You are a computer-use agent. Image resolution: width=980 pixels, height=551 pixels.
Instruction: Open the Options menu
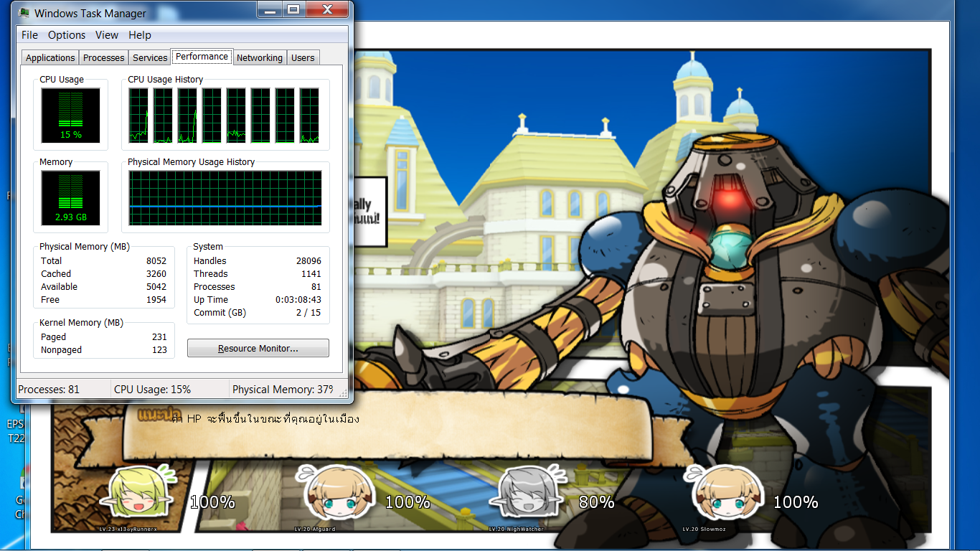tap(67, 35)
